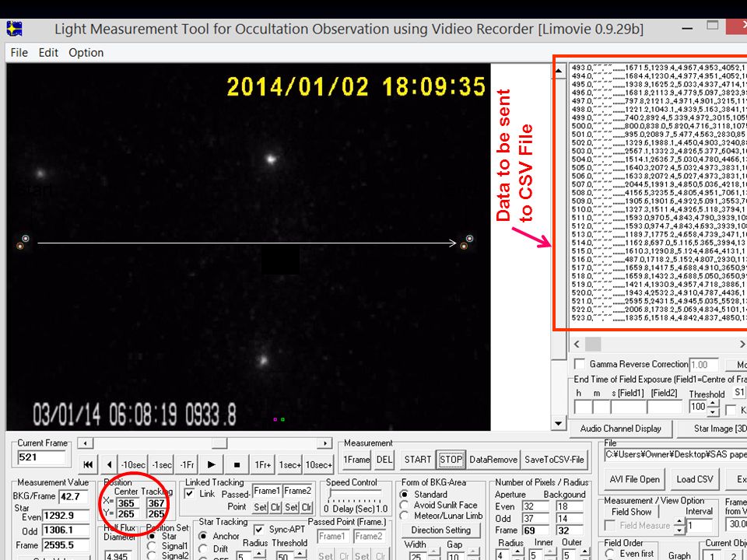Screen dimensions: 747x560
Task: Decrease Threshold value in End Time section
Action: coord(712,412)
